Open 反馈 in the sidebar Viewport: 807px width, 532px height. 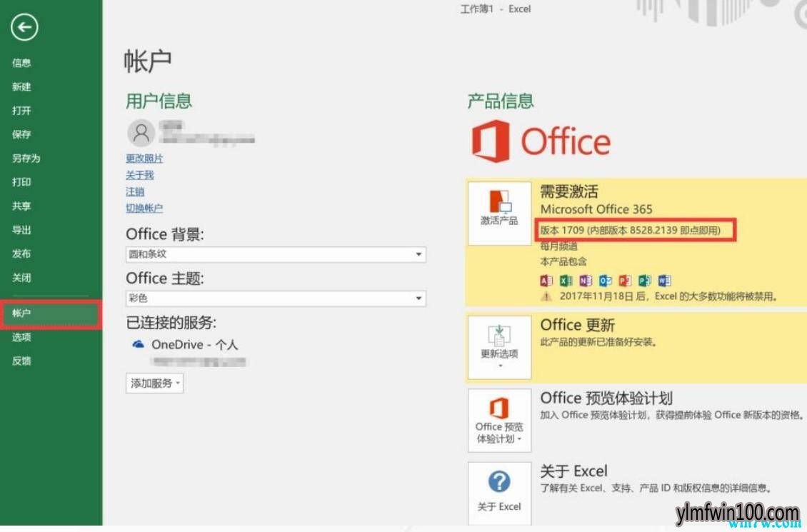[x=21, y=361]
